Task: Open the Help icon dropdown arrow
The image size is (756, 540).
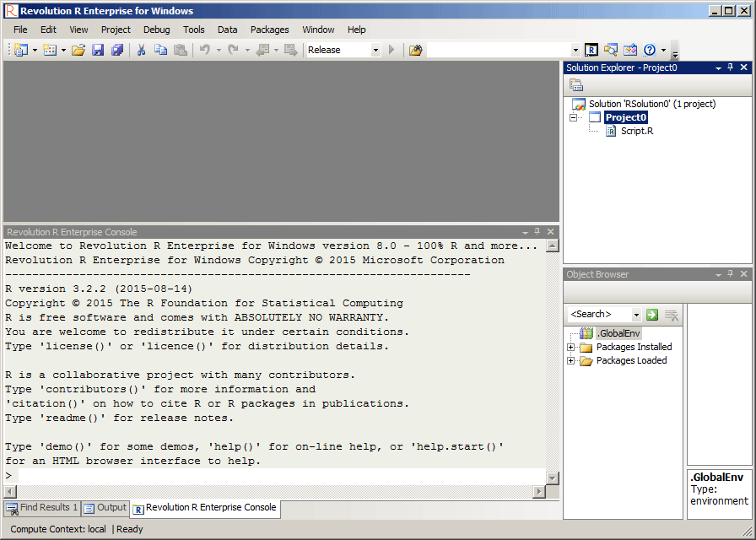Action: coord(663,50)
